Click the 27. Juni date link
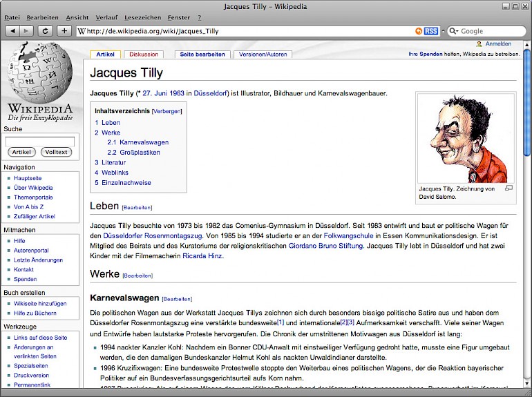 (155, 93)
